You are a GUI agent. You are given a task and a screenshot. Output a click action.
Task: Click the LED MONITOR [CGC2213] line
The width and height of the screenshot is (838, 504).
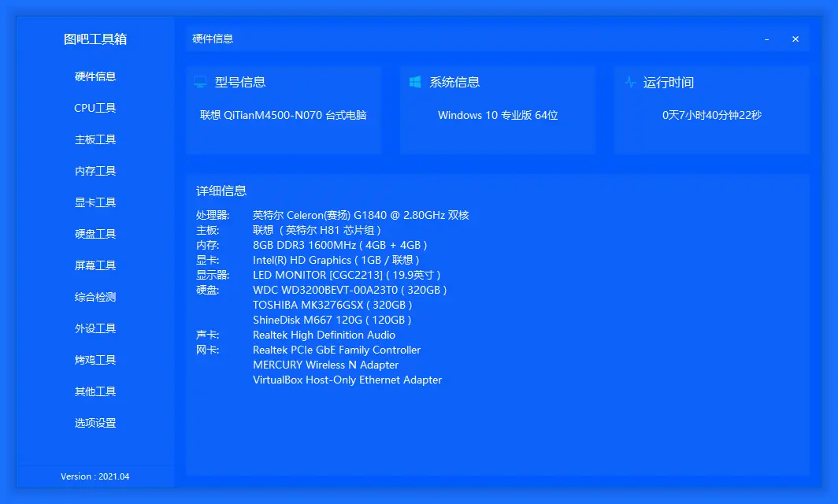[347, 275]
